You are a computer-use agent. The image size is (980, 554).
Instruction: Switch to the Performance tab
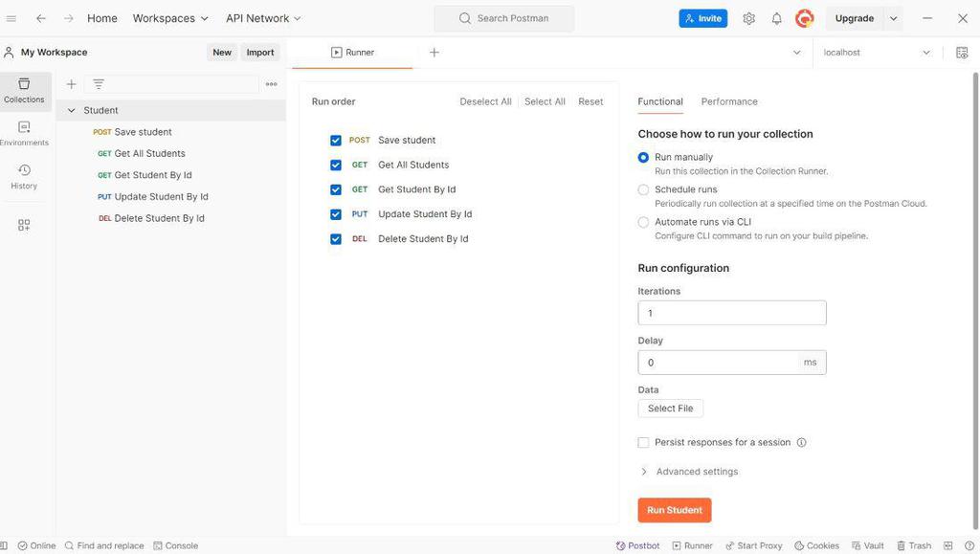coord(729,101)
